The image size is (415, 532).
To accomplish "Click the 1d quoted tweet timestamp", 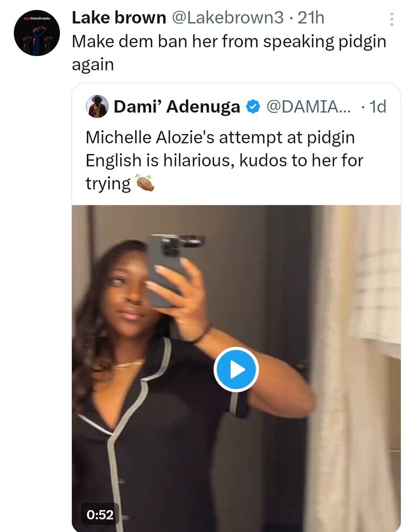I will (x=377, y=107).
